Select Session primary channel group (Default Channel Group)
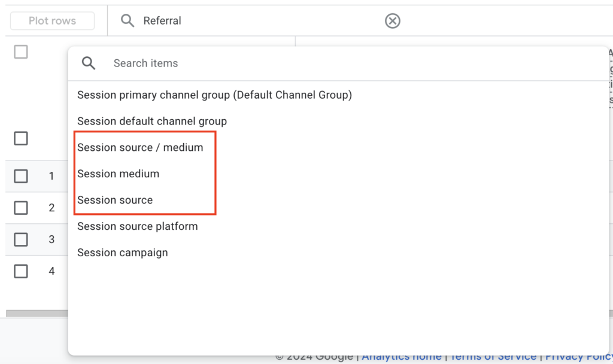Screen dimensions: 613x364 [214, 95]
